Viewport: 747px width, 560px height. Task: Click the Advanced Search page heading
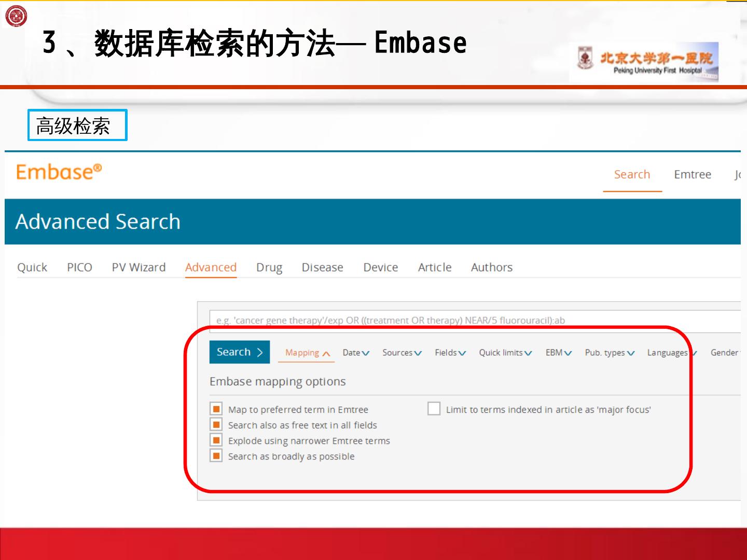point(98,221)
